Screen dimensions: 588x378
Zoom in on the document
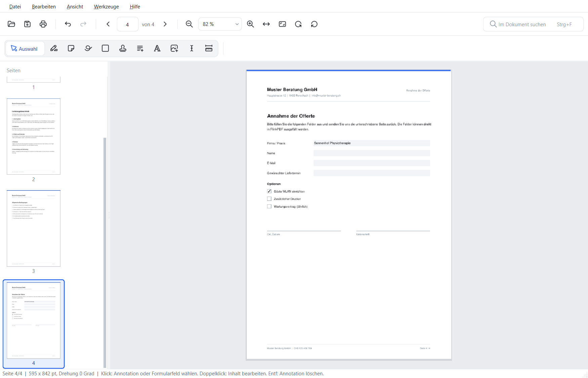click(x=250, y=24)
